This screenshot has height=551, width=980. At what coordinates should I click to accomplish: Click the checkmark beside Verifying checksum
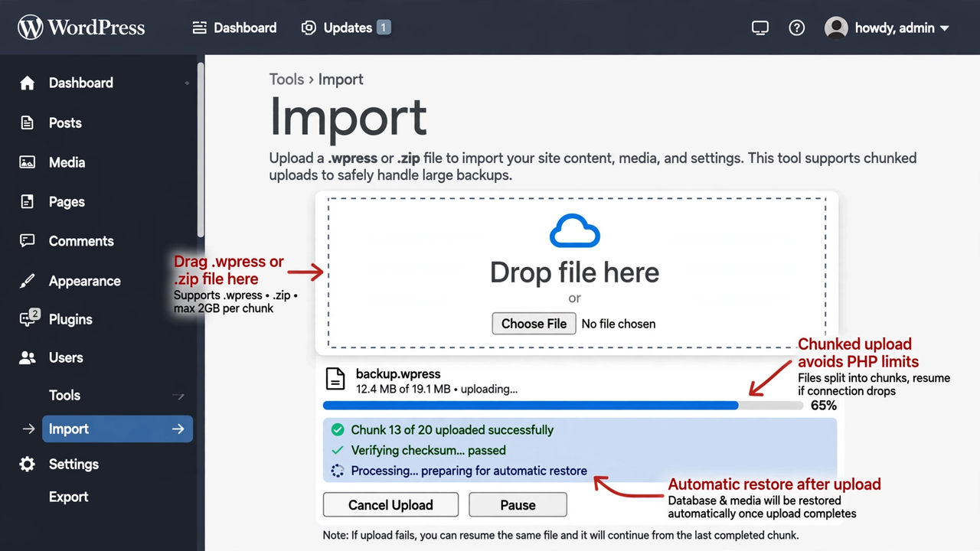(338, 451)
